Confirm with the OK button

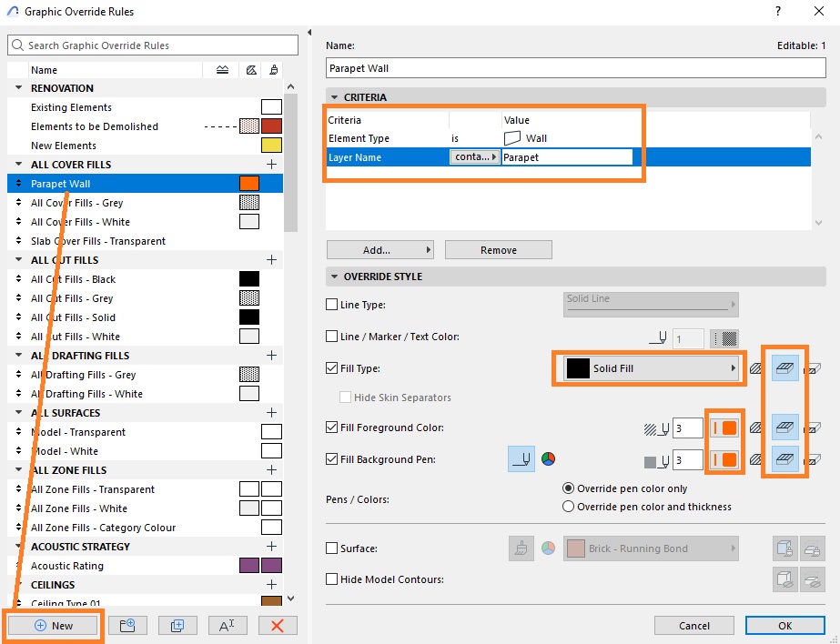pos(784,625)
